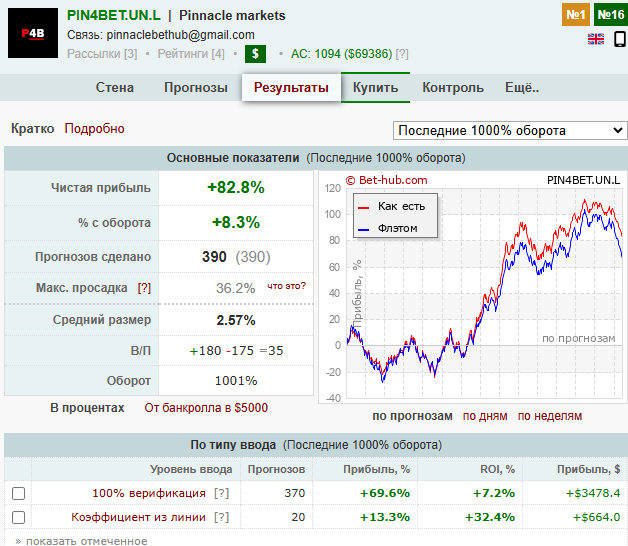Click the +32.4% ROI cell
628x546 pixels.
tap(489, 517)
